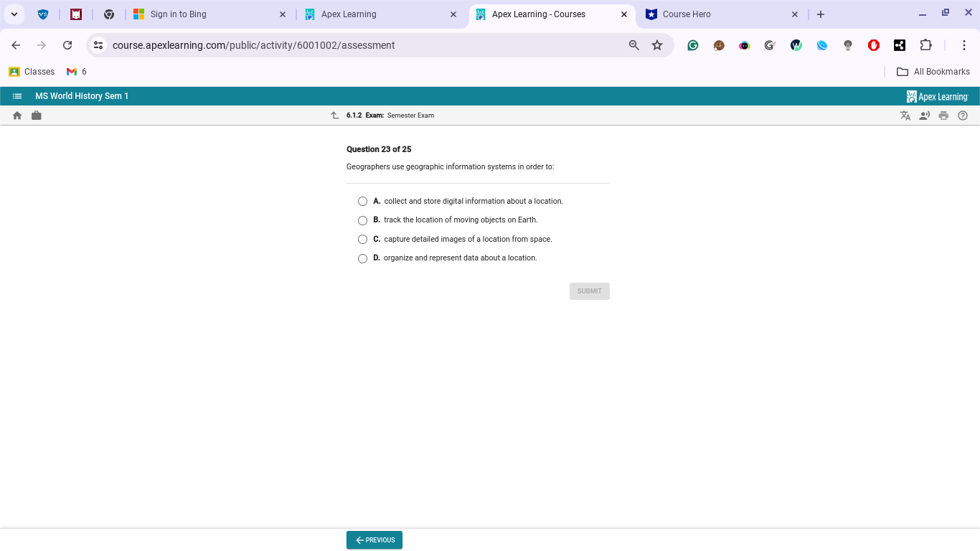Open the Apex Learning hamburger menu
Image resolution: width=980 pixels, height=551 pixels.
click(x=17, y=96)
